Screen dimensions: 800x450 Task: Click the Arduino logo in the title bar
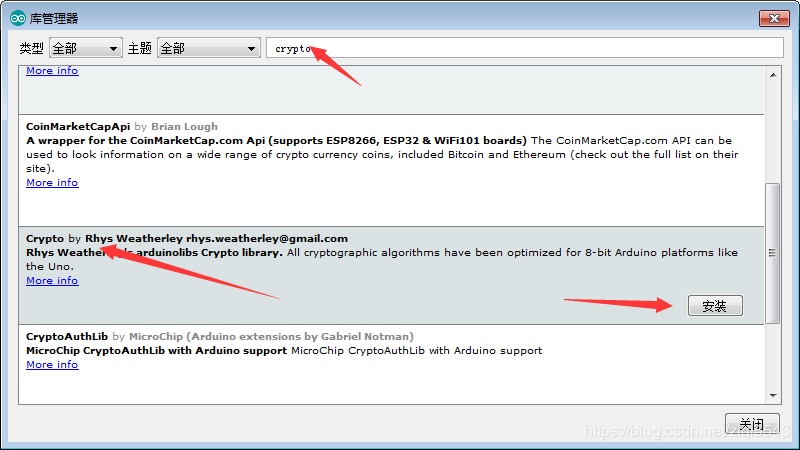pyautogui.click(x=18, y=18)
